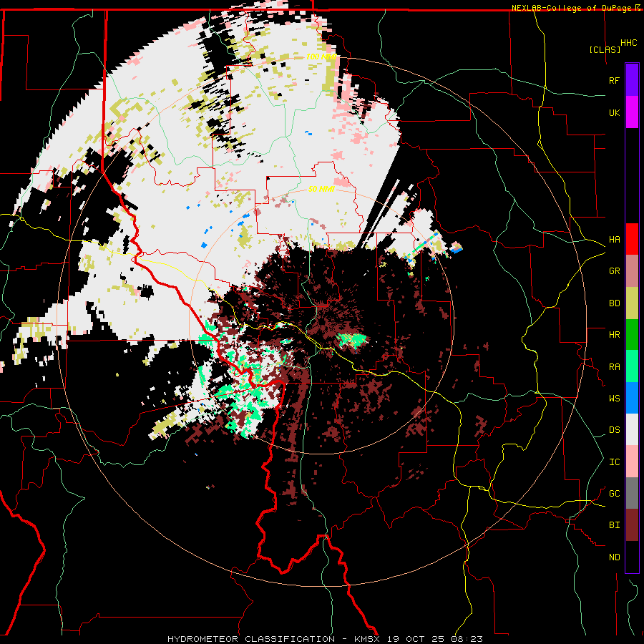Click the RA light green legend swatch
The height and width of the screenshot is (644, 644).
tap(632, 366)
